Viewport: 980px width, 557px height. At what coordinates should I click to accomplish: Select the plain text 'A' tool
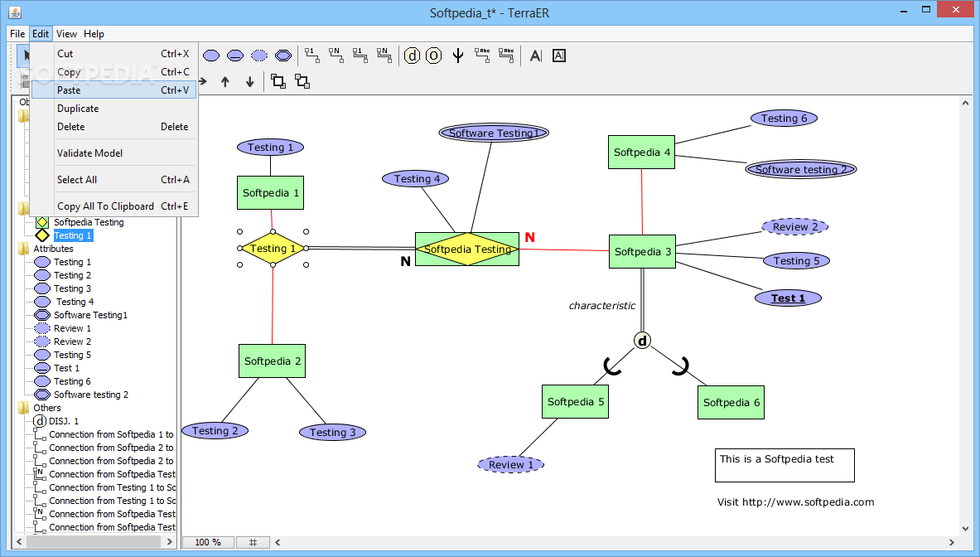pyautogui.click(x=536, y=56)
